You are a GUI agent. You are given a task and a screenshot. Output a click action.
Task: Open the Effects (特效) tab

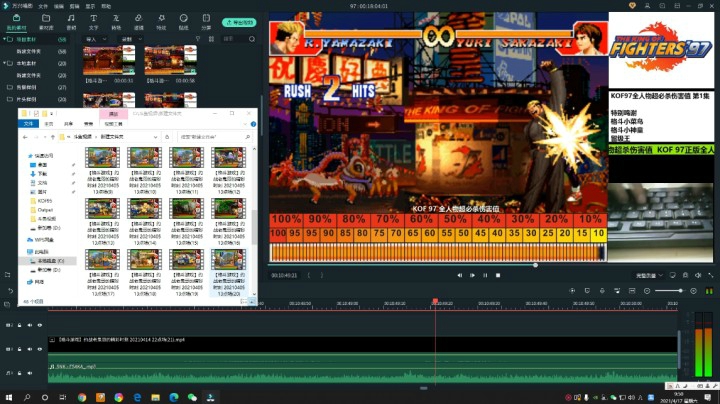click(161, 22)
